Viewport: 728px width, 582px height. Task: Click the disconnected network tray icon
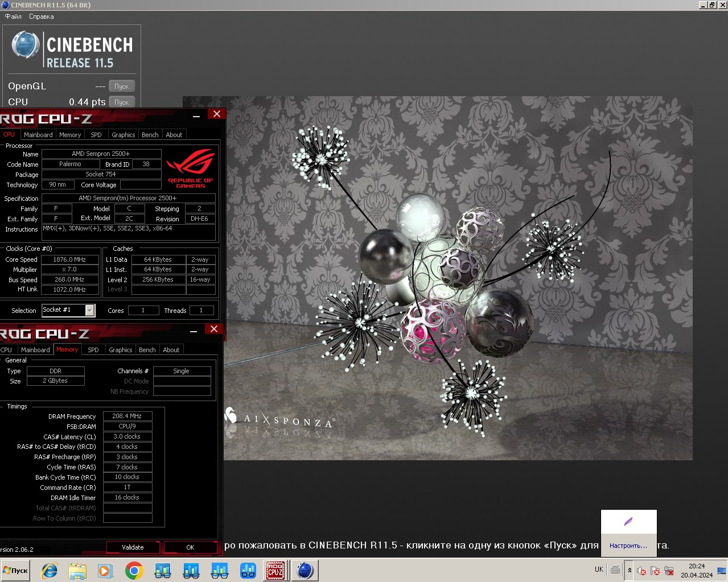tap(669, 571)
